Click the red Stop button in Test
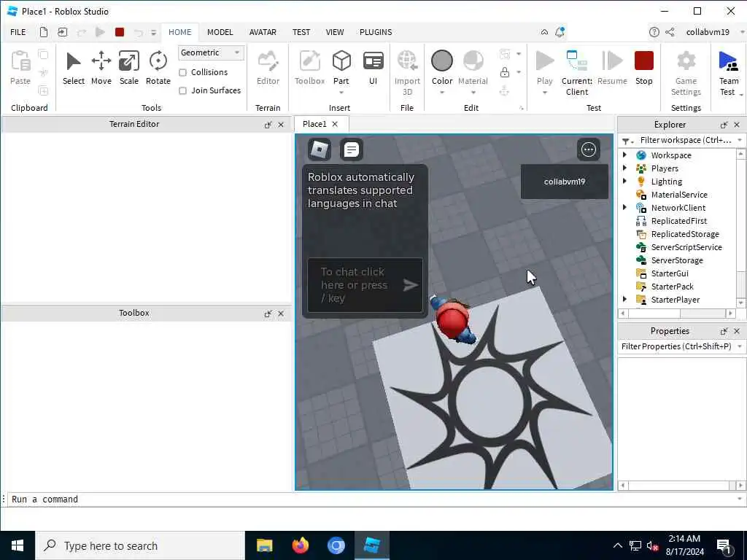The height and width of the screenshot is (560, 747). (x=643, y=61)
